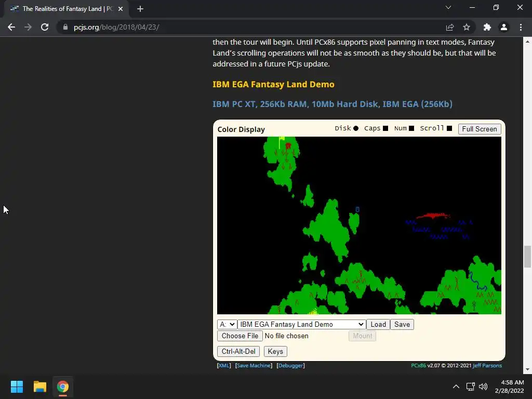The image size is (532, 399).
Task: Click the address bar URL
Action: point(116,27)
